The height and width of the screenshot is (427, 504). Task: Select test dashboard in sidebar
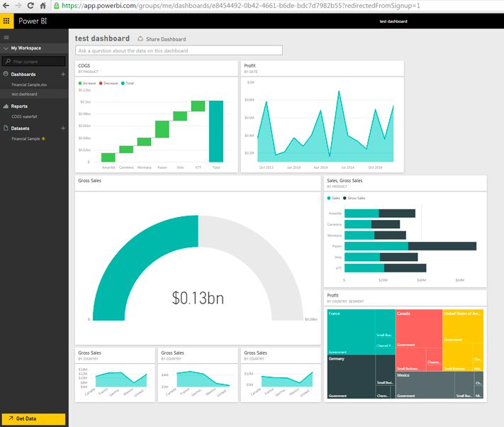click(24, 94)
